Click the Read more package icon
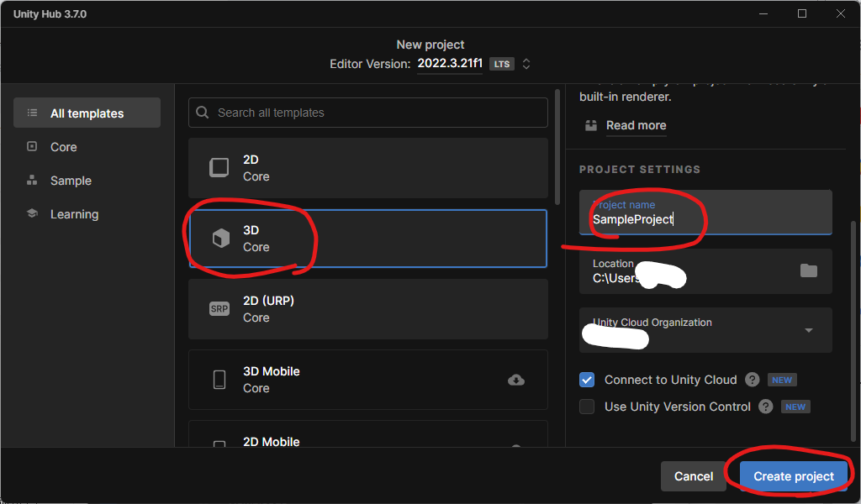 click(x=591, y=126)
